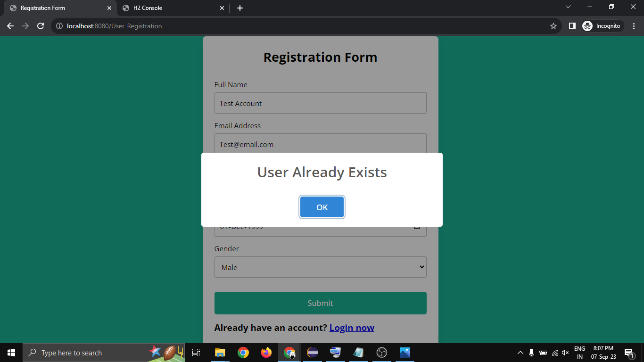Bookmark this page with the star icon
Image resolution: width=644 pixels, height=362 pixels.
(553, 26)
